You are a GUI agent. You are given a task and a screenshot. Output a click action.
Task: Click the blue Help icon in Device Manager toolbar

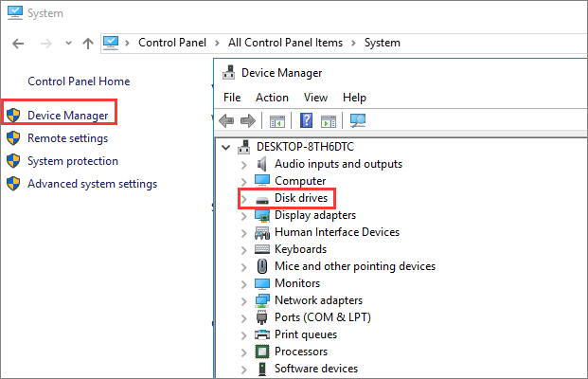306,120
